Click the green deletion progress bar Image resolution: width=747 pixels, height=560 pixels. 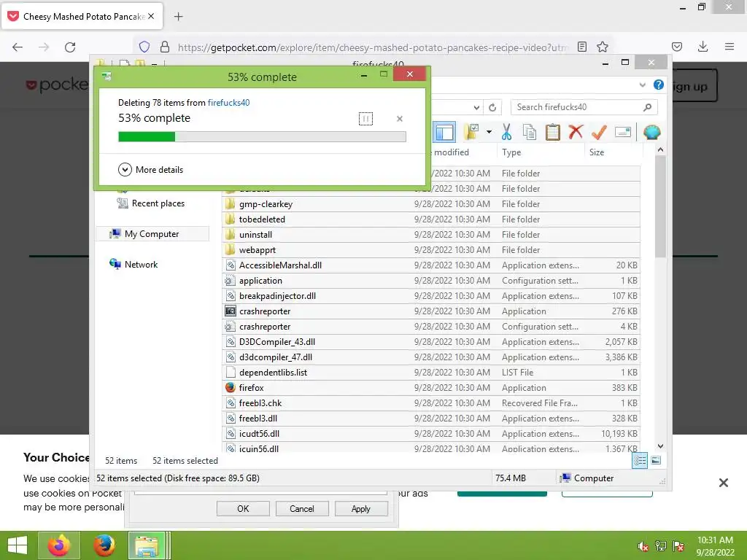tap(262, 137)
